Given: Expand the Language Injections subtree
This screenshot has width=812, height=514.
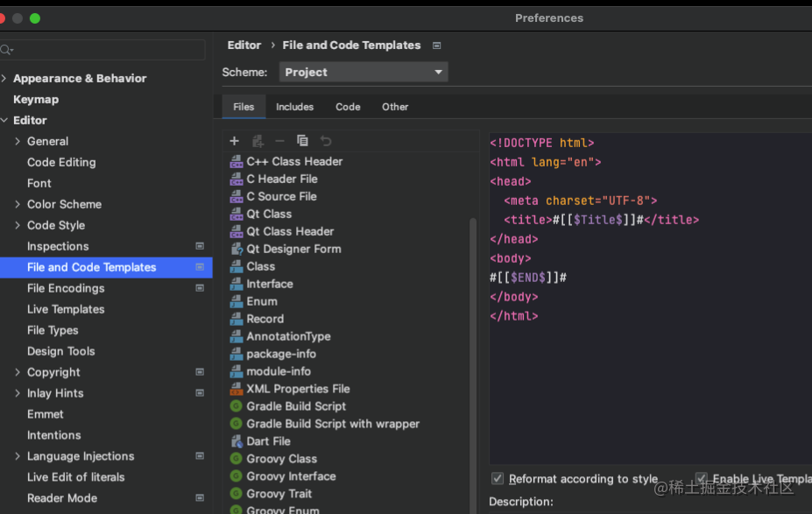Looking at the screenshot, I should tap(18, 456).
